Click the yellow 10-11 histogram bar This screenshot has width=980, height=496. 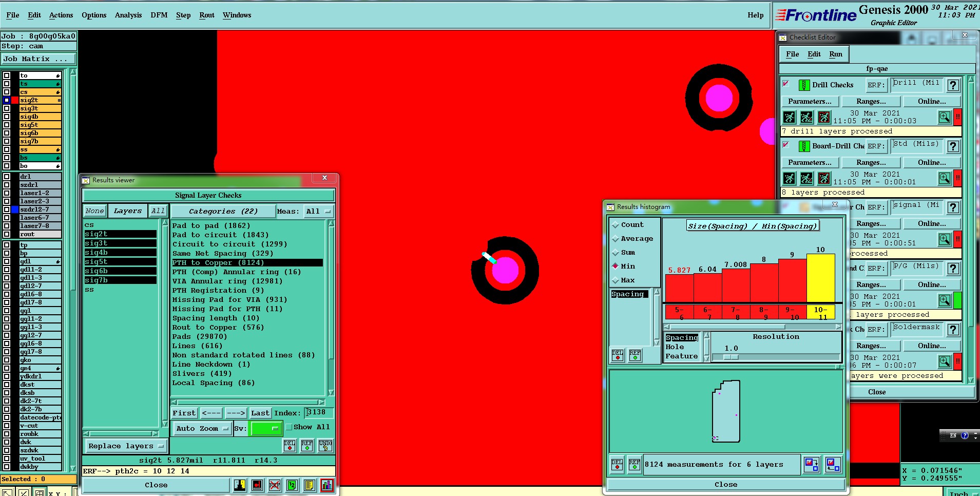820,278
